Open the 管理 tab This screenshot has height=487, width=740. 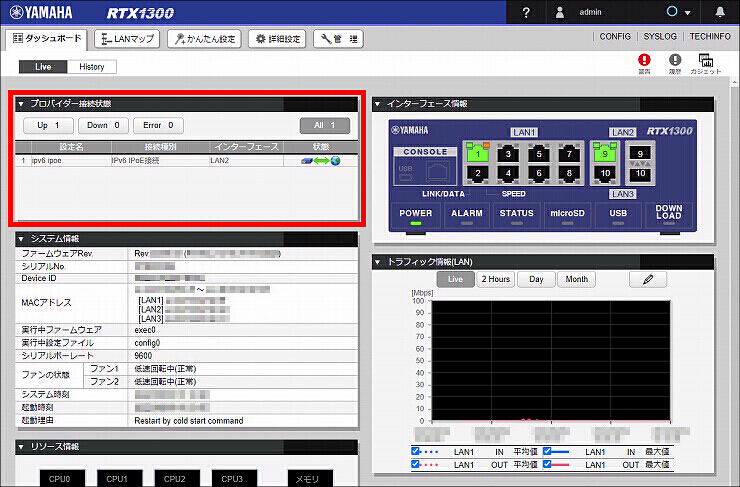click(x=338, y=39)
